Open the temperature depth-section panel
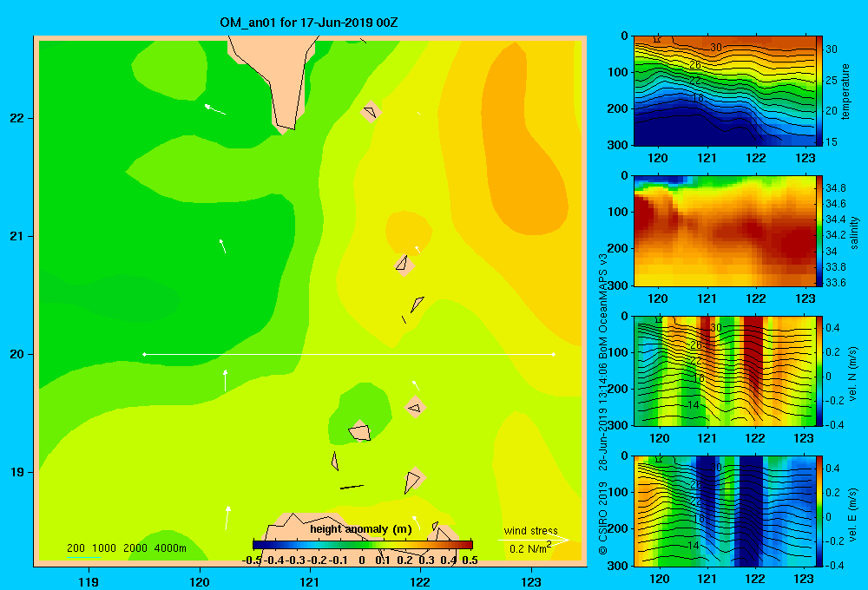The image size is (868, 590). pyautogui.click(x=724, y=91)
